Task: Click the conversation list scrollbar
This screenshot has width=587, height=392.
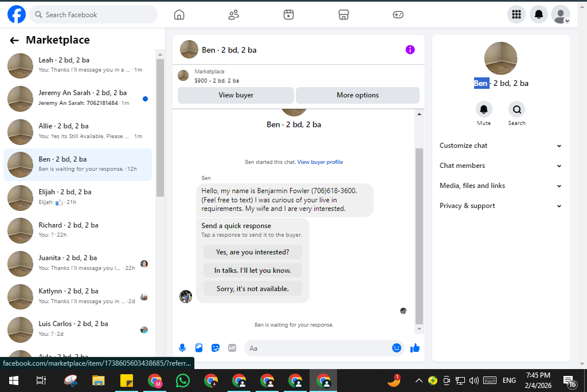Action: click(161, 127)
